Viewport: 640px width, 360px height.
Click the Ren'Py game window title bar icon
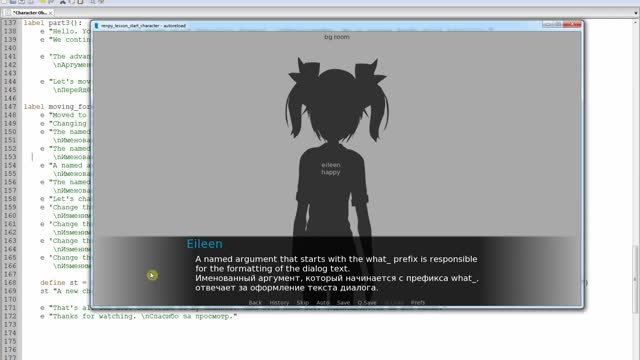97,26
